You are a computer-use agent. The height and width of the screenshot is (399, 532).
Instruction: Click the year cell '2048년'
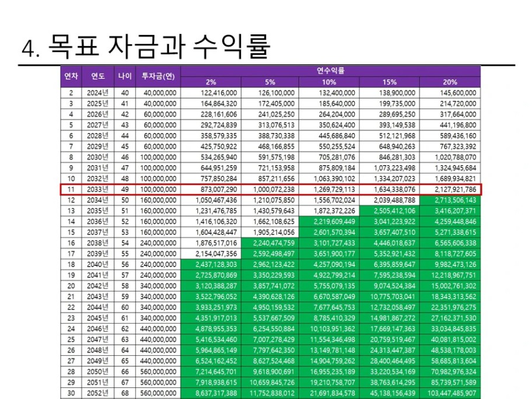98,350
